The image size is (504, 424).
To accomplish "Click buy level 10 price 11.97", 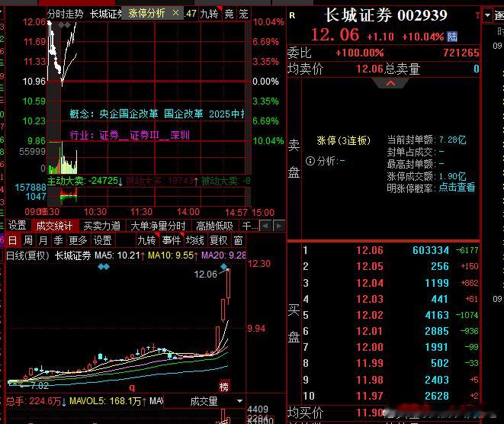I will click(x=370, y=396).
